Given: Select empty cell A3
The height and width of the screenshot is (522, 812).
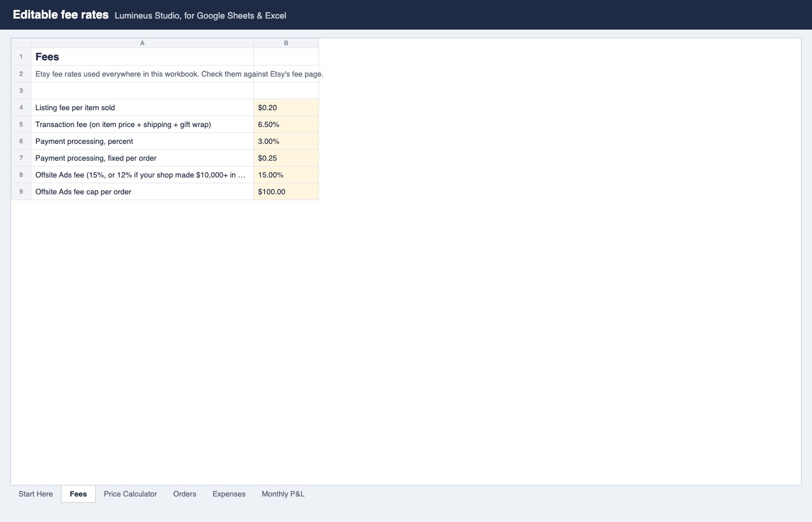Looking at the screenshot, I should (x=142, y=91).
